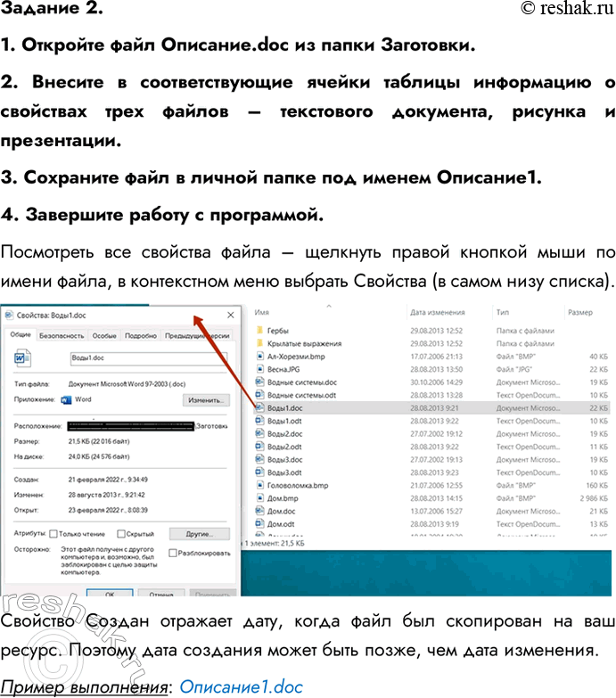
Task: Sort list by the Тип column header
Action: (503, 314)
